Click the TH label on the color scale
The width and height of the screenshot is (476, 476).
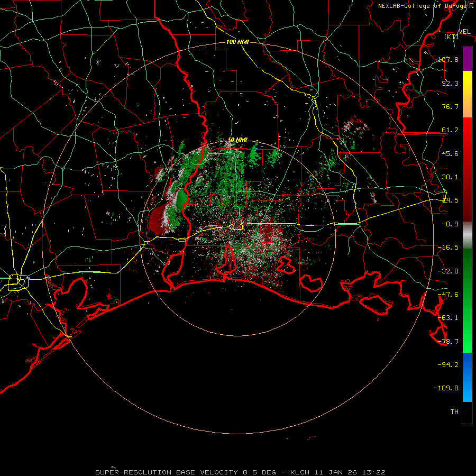454,412
